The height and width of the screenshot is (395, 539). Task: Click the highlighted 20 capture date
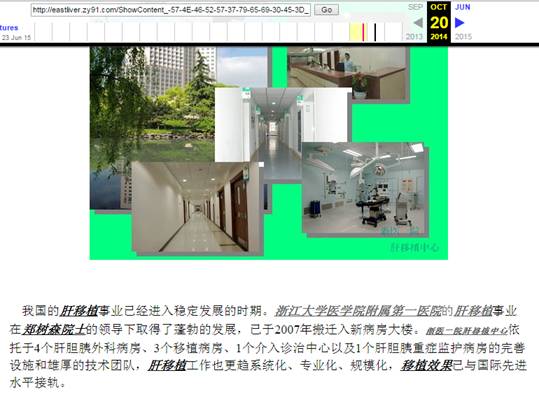coord(439,23)
